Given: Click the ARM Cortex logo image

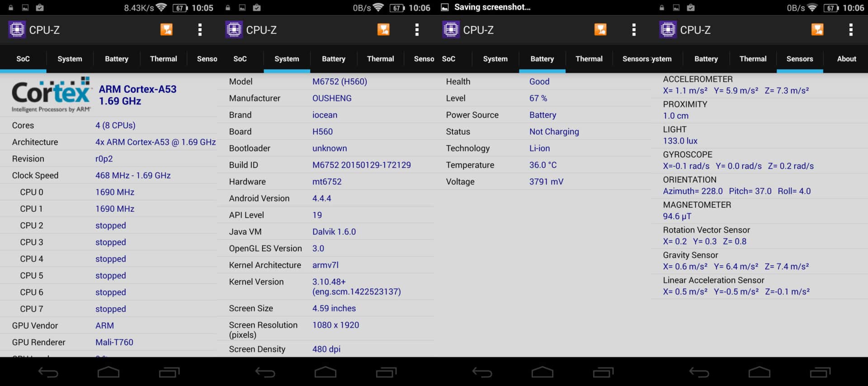Looking at the screenshot, I should pos(51,95).
